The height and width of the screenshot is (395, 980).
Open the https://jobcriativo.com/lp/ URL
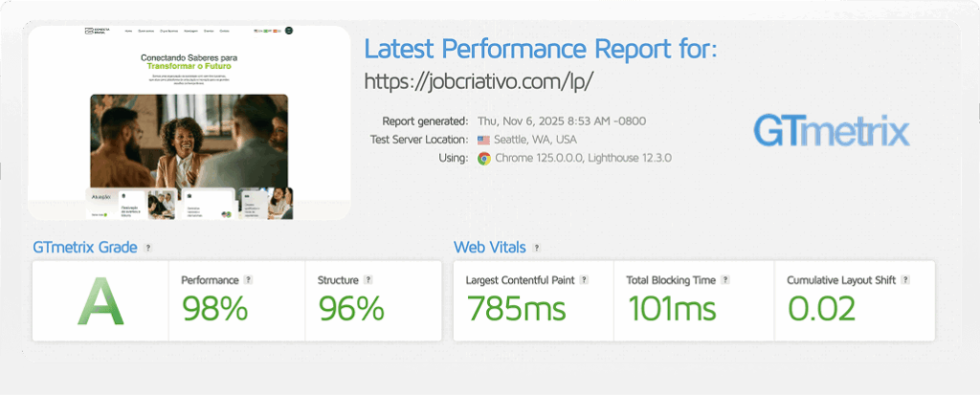(x=479, y=81)
